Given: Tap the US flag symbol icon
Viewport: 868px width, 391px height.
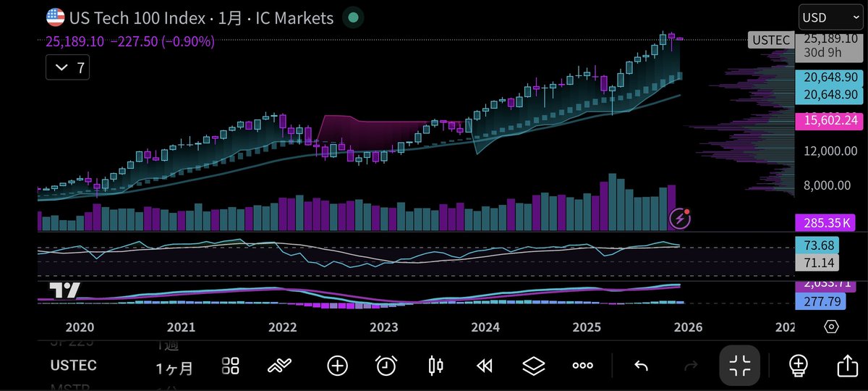Looking at the screenshot, I should [x=55, y=17].
